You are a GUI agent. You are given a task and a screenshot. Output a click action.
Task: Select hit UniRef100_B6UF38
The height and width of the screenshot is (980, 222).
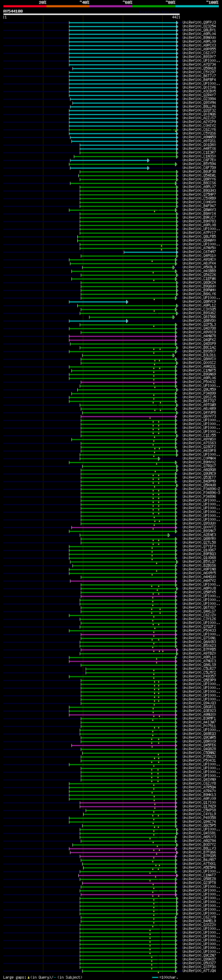pos(199,172)
